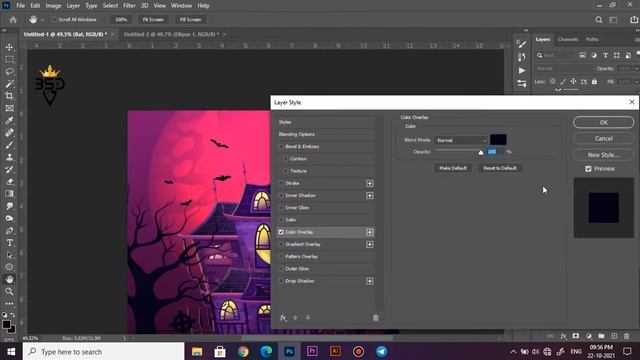Select the Crop tool

tap(9, 96)
